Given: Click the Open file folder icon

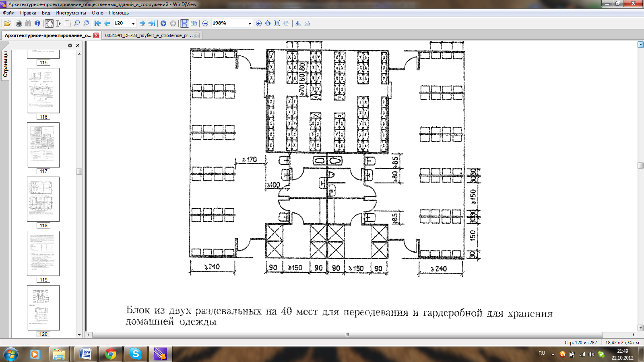Looking at the screenshot, I should (x=7, y=23).
